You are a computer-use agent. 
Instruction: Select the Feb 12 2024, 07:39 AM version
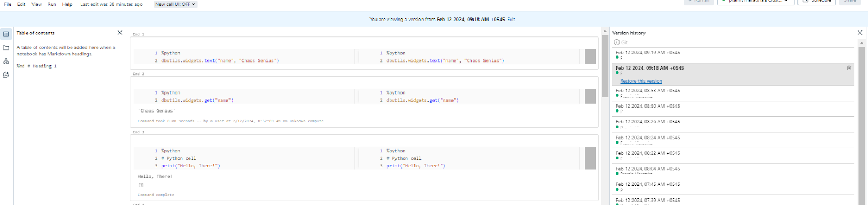(x=734, y=200)
